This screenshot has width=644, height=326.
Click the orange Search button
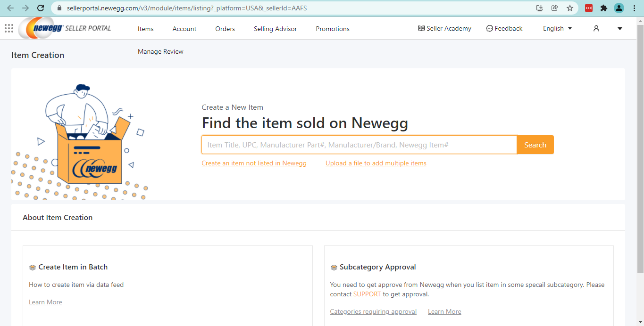535,145
